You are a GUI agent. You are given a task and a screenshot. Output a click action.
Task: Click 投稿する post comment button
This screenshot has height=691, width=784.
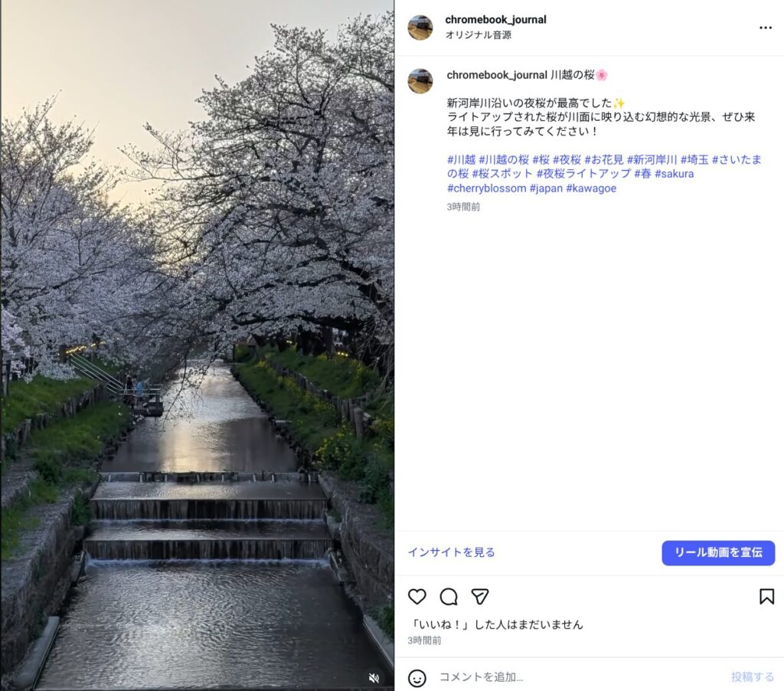click(753, 677)
